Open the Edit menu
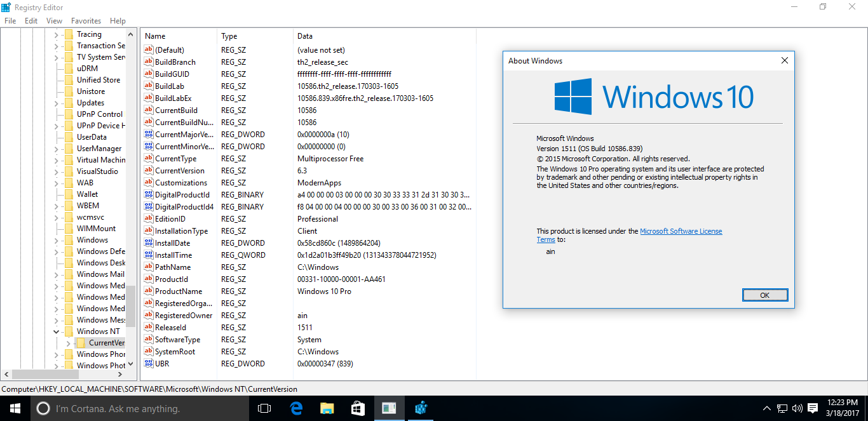 (31, 21)
